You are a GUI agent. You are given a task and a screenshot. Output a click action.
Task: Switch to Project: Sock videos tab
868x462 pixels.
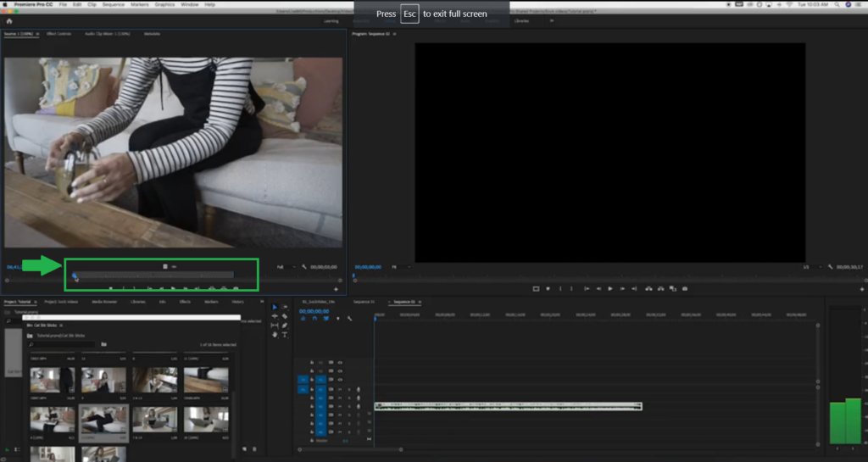coord(61,302)
